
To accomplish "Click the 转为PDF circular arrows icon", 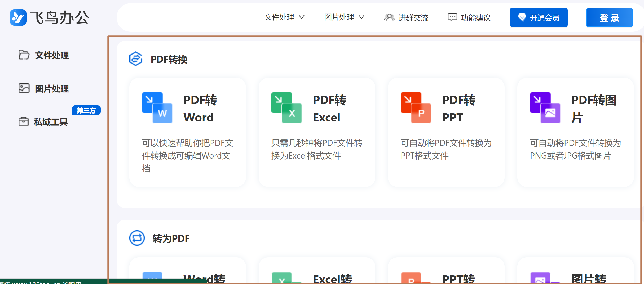I will pos(137,238).
